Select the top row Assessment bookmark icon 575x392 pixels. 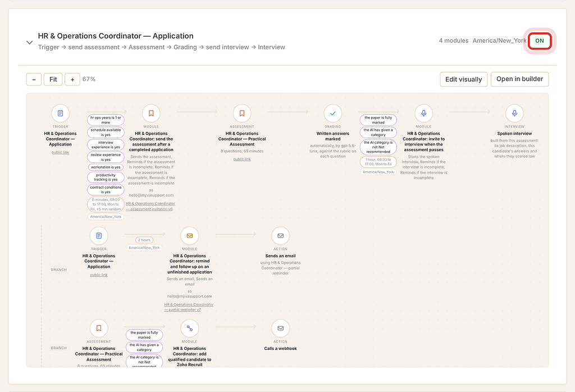242,113
